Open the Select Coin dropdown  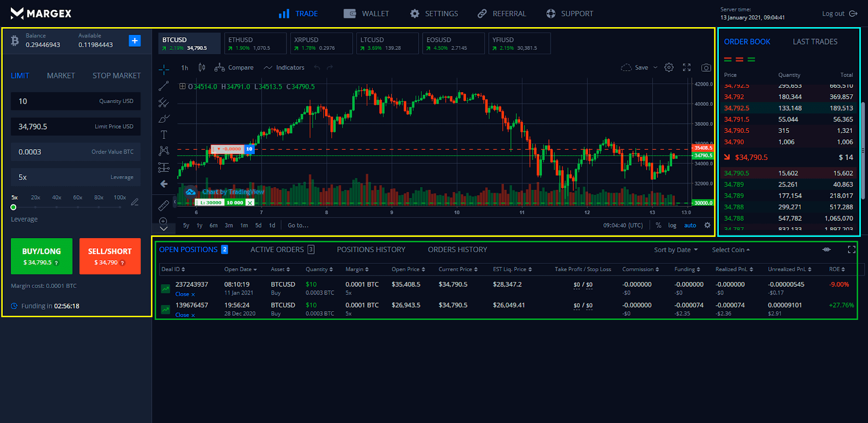(x=730, y=250)
